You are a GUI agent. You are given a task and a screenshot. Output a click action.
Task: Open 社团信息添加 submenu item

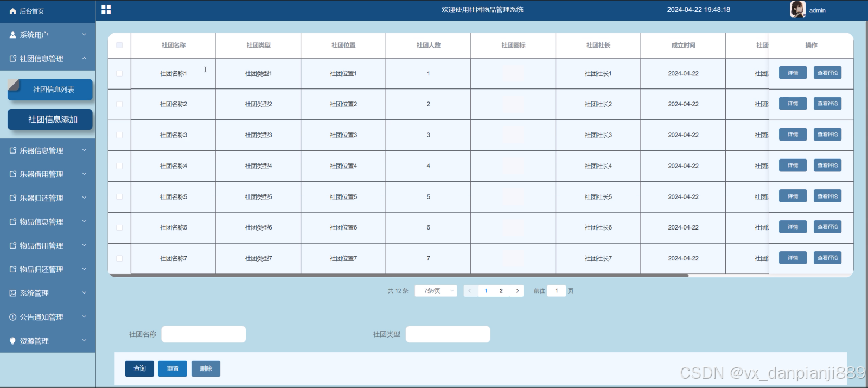tap(50, 119)
